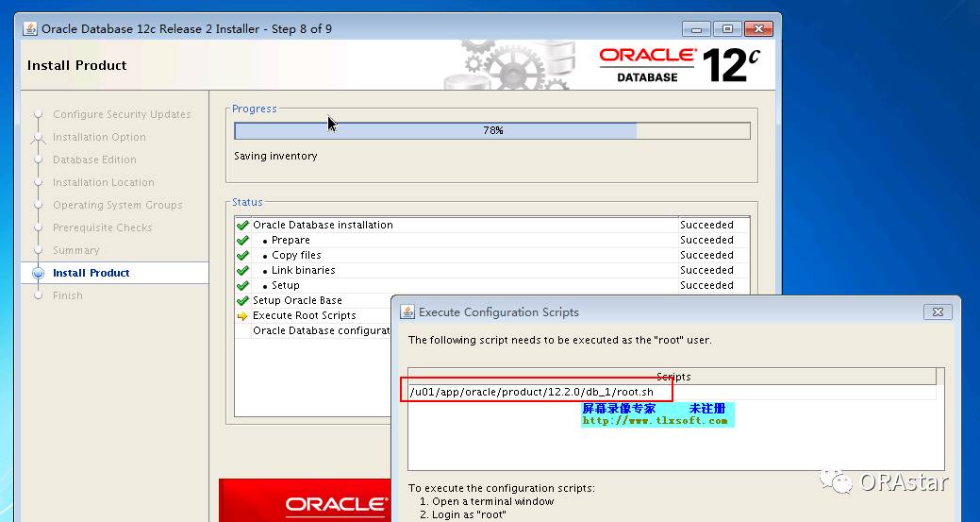Click the Oracle 12c Database logo
This screenshot has width=980, height=522.
point(679,65)
